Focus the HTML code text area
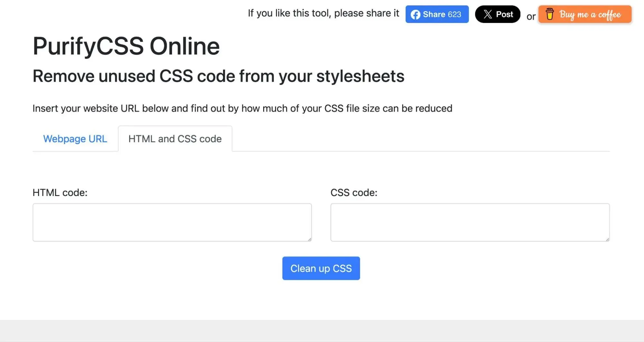 click(x=172, y=222)
